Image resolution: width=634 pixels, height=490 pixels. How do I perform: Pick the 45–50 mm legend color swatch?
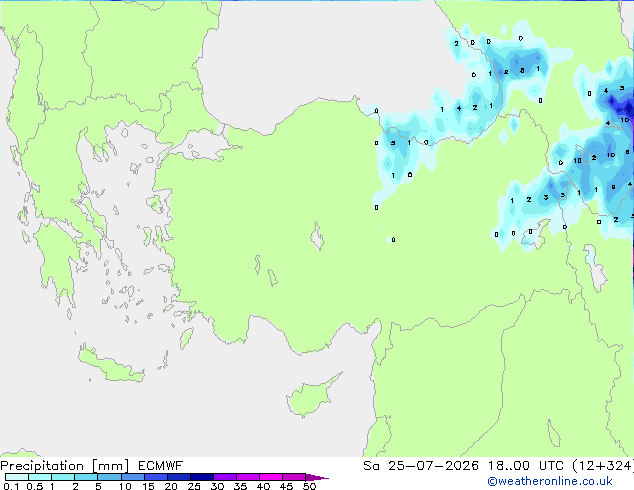pyautogui.click(x=294, y=477)
